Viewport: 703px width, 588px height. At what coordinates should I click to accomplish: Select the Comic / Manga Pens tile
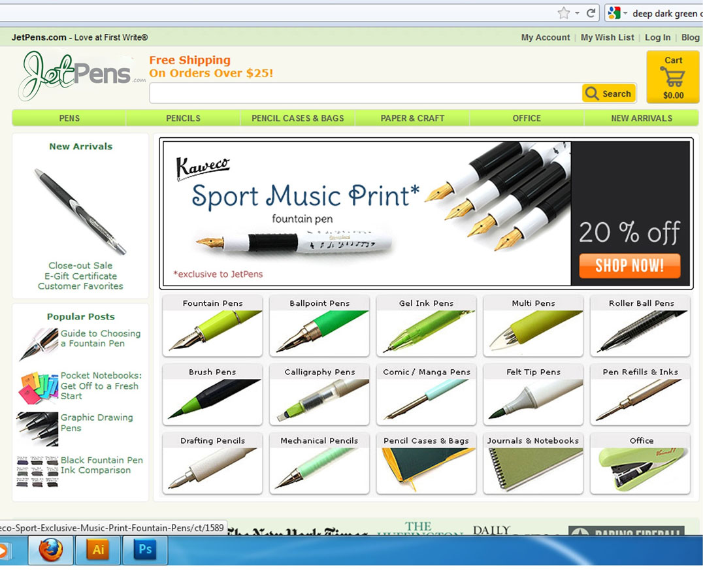pyautogui.click(x=427, y=395)
